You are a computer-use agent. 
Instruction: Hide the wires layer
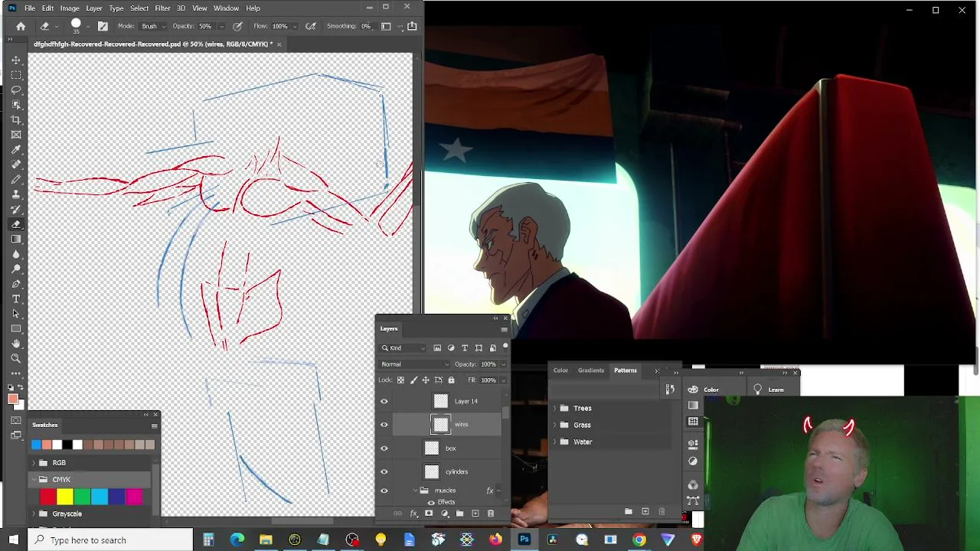[x=384, y=425]
